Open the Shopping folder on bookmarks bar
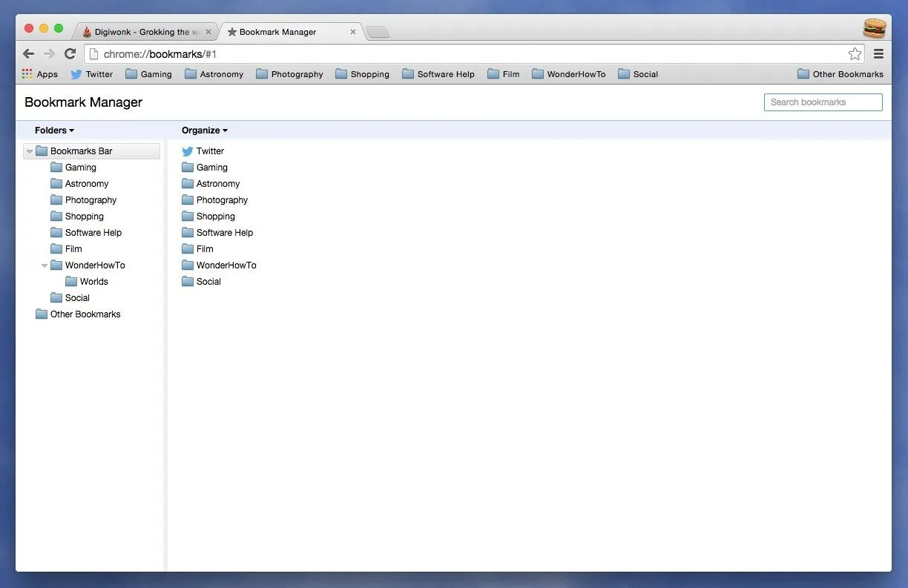This screenshot has height=588, width=908. coord(362,74)
